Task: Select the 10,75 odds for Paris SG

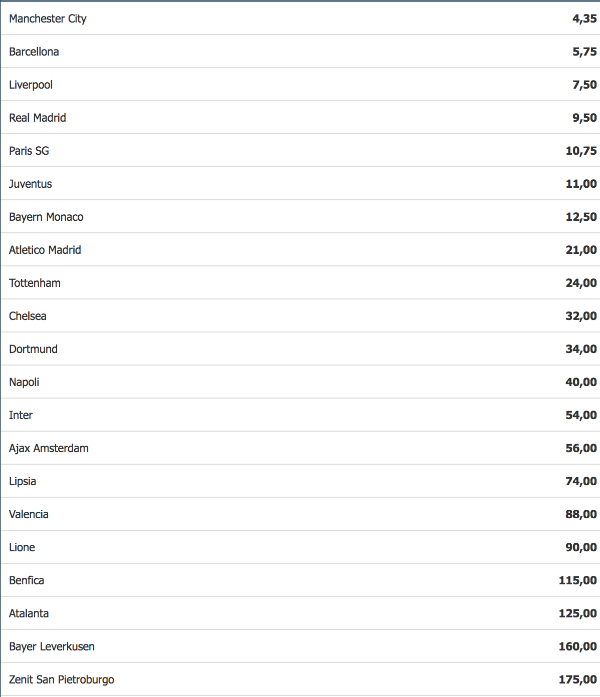Action: coord(581,151)
